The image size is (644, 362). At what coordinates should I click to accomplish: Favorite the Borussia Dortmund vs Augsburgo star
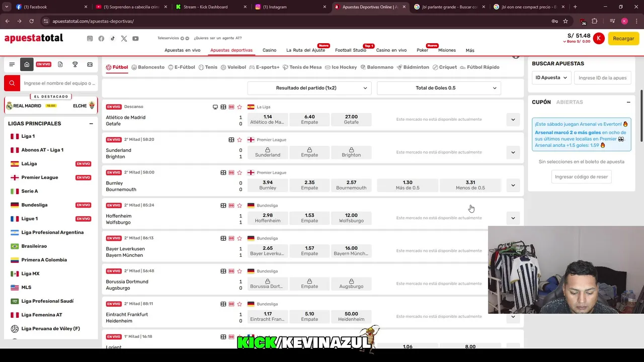point(239,271)
